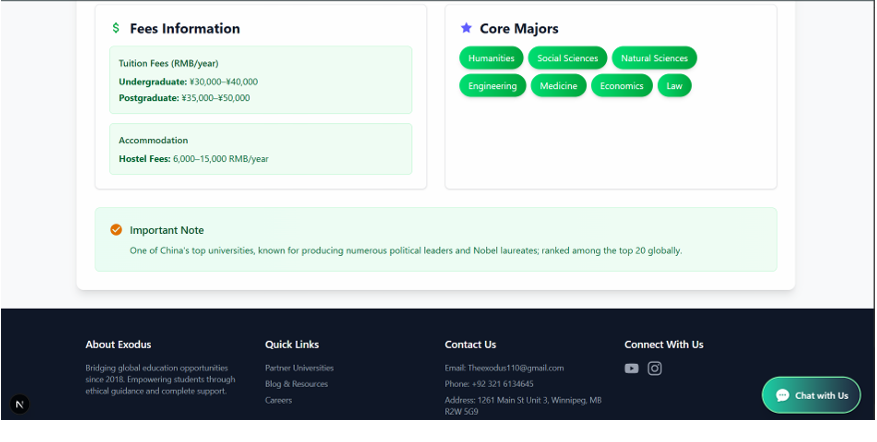Select the Humanities major tag
This screenshot has height=442, width=877.
491,58
